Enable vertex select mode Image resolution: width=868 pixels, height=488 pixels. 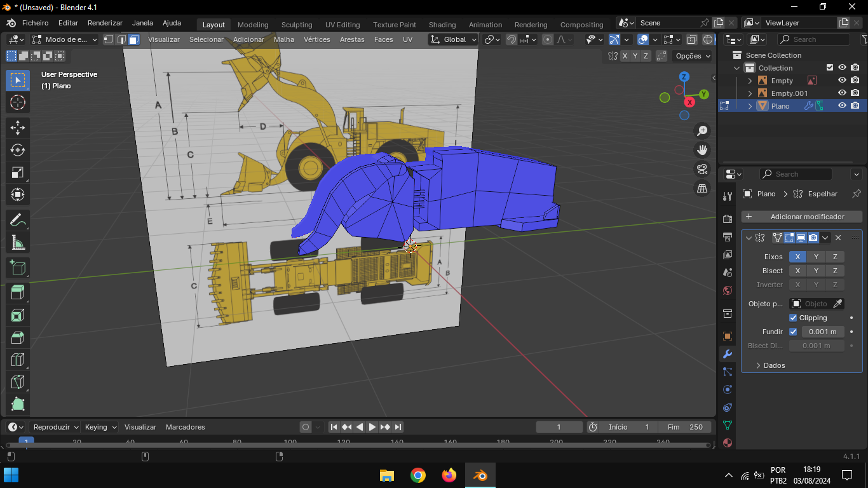click(109, 39)
